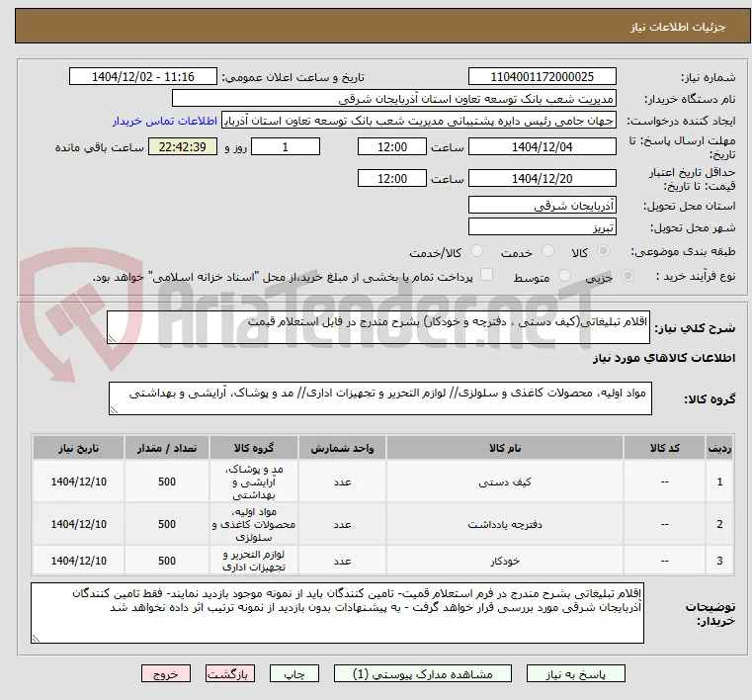752x700 pixels.
Task: Click resize handle of توضیحات خریدار box
Action: pos(36,638)
